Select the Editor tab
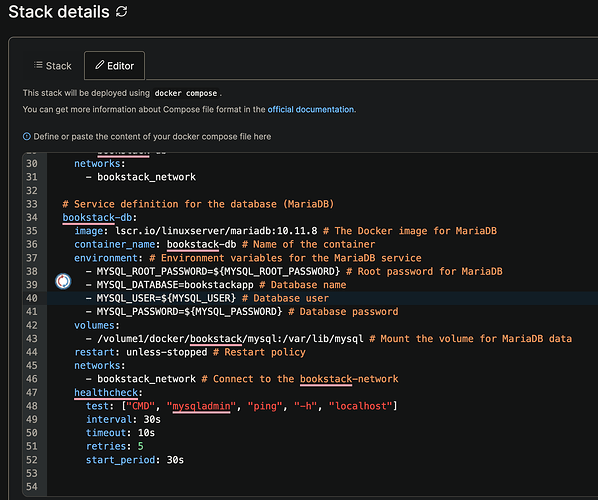 tap(114, 66)
